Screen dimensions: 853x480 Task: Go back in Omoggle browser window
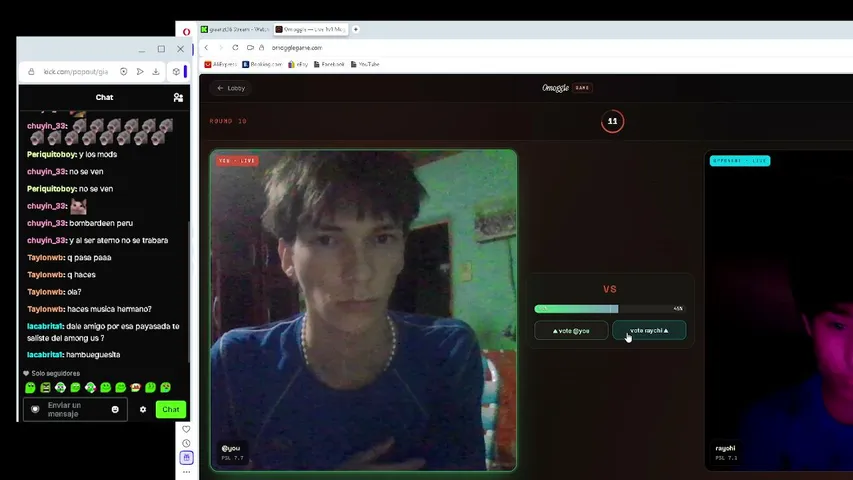[x=206, y=48]
